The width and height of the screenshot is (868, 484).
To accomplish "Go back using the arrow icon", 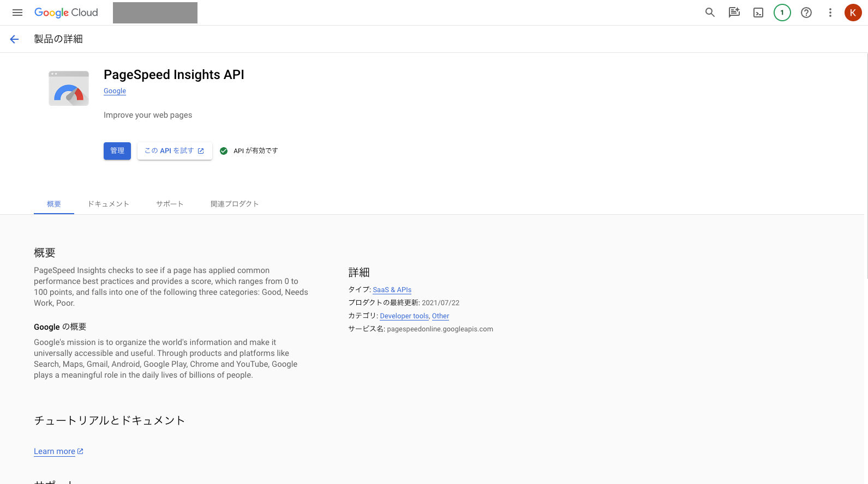I will 14,39.
